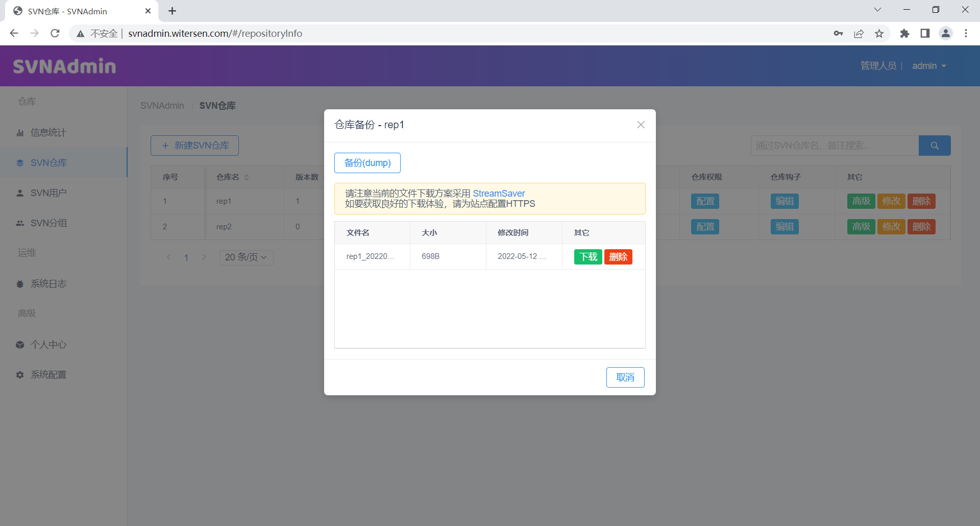Click the magnifier search button
The image size is (980, 526).
coord(935,146)
